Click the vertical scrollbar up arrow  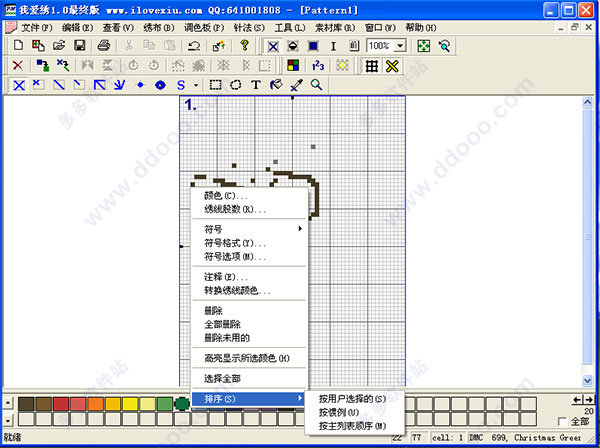587,102
